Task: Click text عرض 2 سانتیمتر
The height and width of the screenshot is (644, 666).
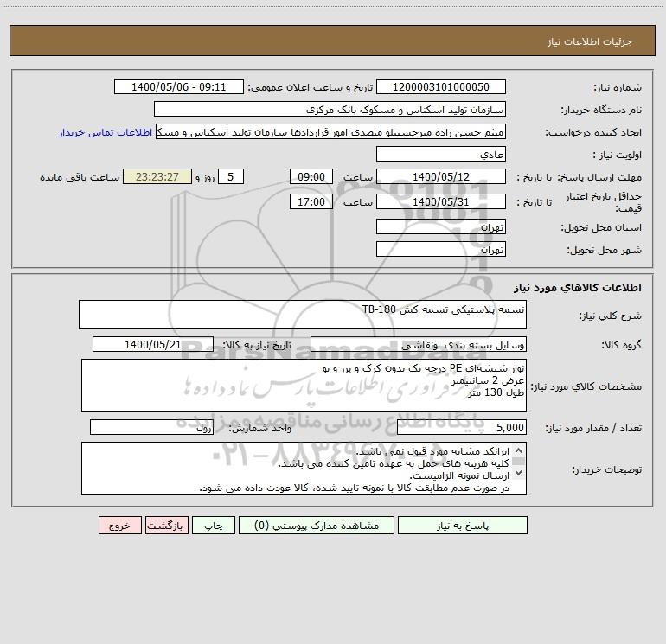Action: (x=488, y=381)
